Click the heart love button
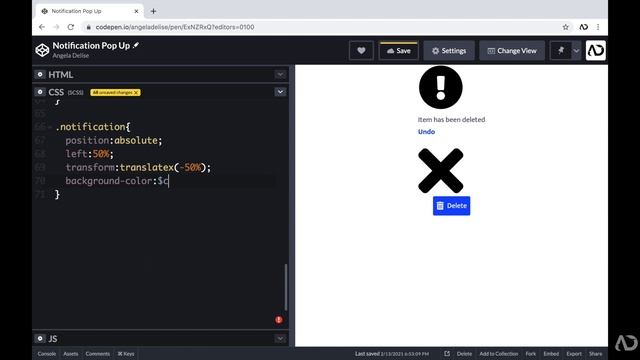The height and width of the screenshot is (360, 640). pyautogui.click(x=361, y=51)
